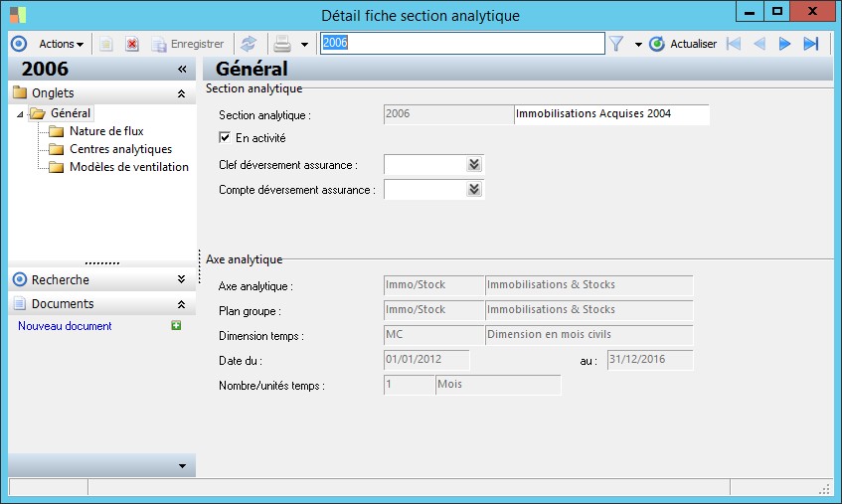Expand the Recherche panel

click(181, 280)
